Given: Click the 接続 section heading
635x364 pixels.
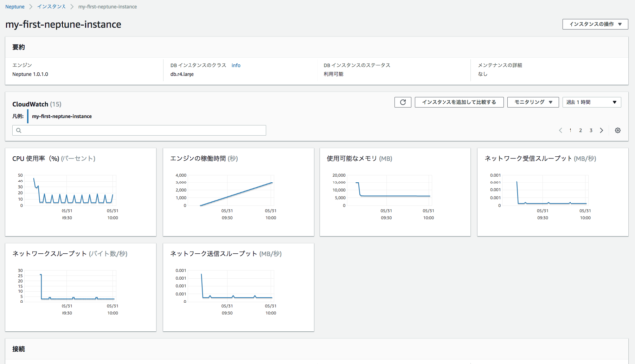Looking at the screenshot, I should coord(18,349).
